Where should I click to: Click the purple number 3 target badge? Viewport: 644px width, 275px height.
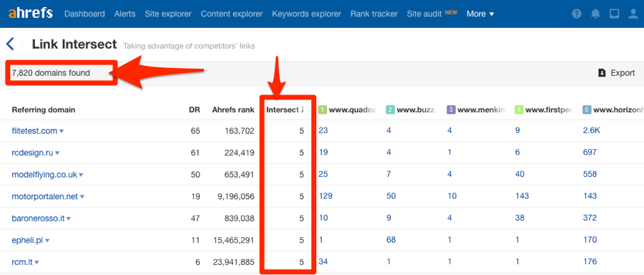pos(451,110)
